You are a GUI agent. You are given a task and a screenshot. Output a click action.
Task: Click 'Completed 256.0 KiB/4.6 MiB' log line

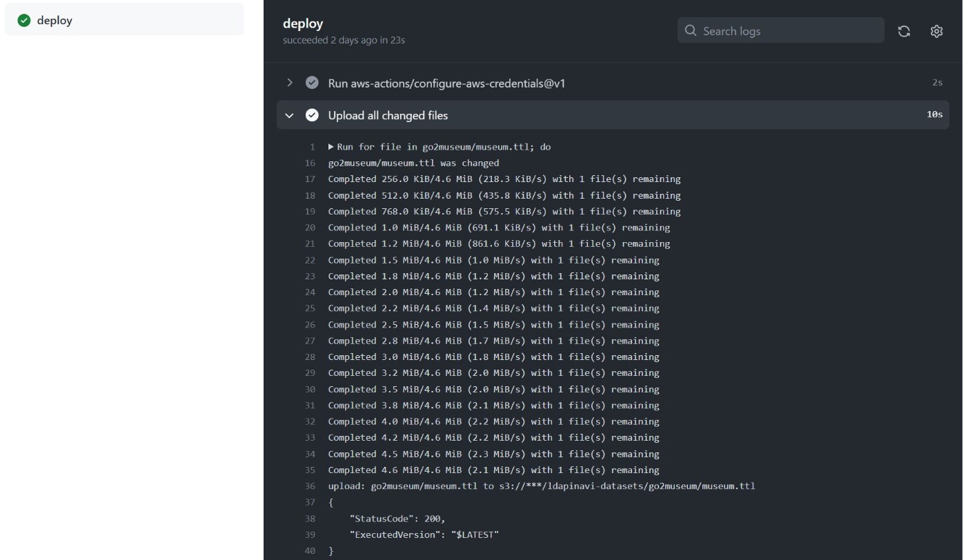504,179
